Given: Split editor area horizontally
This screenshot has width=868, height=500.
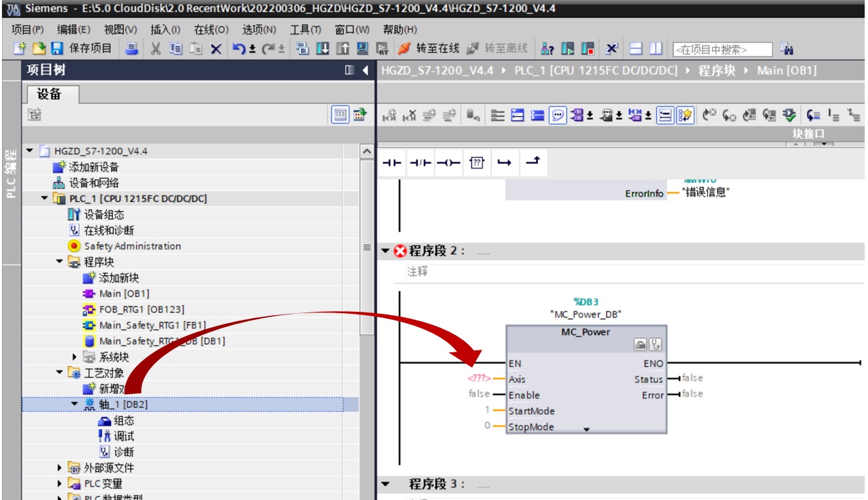Looking at the screenshot, I should [x=637, y=49].
